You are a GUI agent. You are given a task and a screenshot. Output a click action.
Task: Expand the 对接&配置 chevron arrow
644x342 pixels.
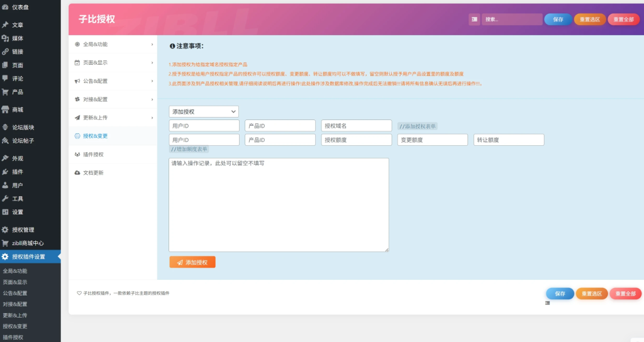click(152, 99)
